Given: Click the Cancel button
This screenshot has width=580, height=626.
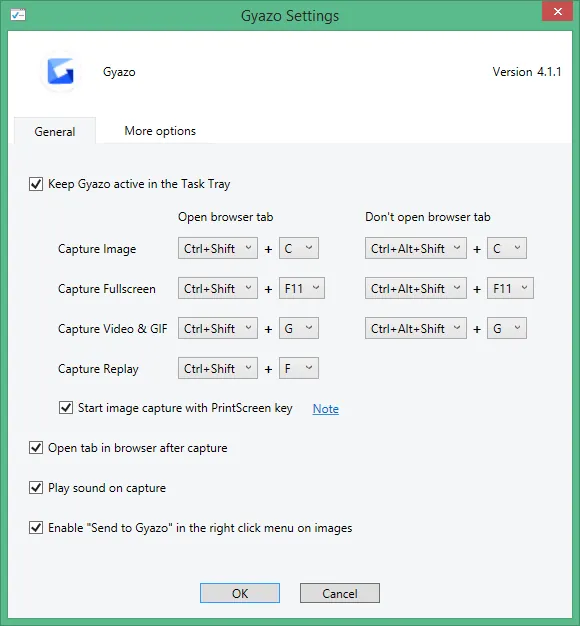Looking at the screenshot, I should [x=340, y=593].
